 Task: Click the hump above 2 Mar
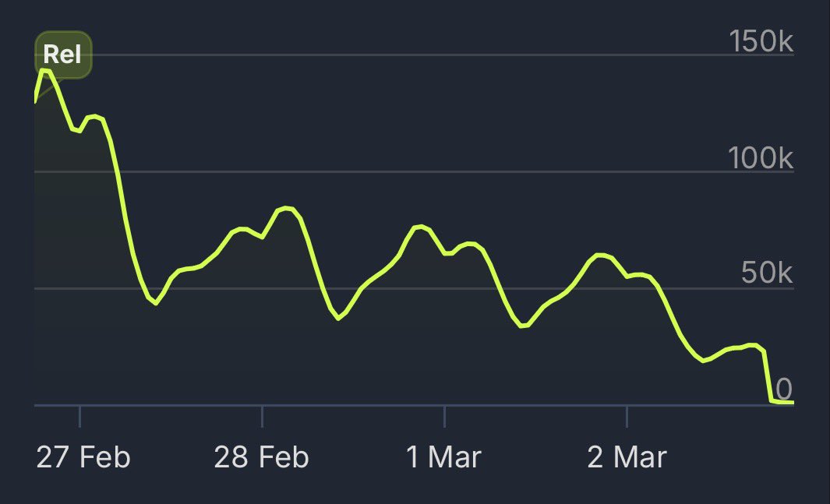(x=599, y=255)
